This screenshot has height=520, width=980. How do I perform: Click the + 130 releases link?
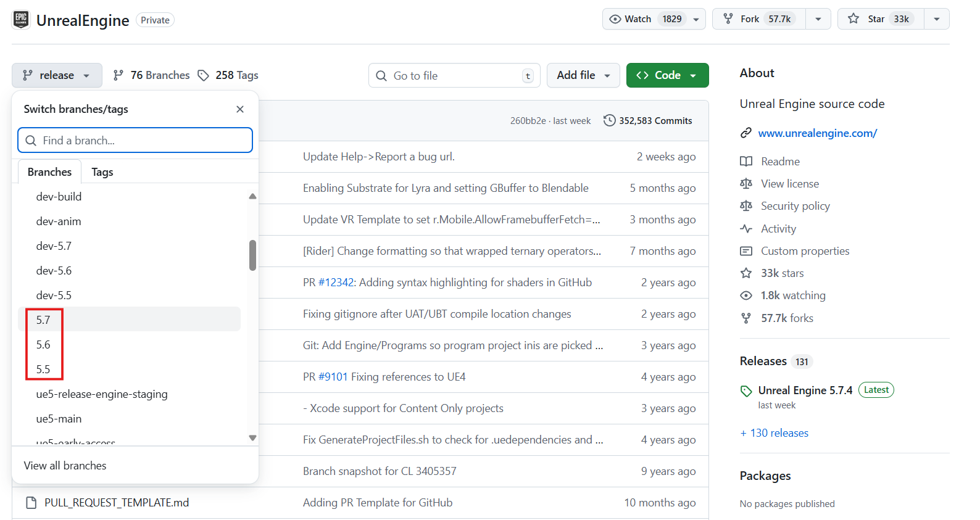tap(774, 433)
